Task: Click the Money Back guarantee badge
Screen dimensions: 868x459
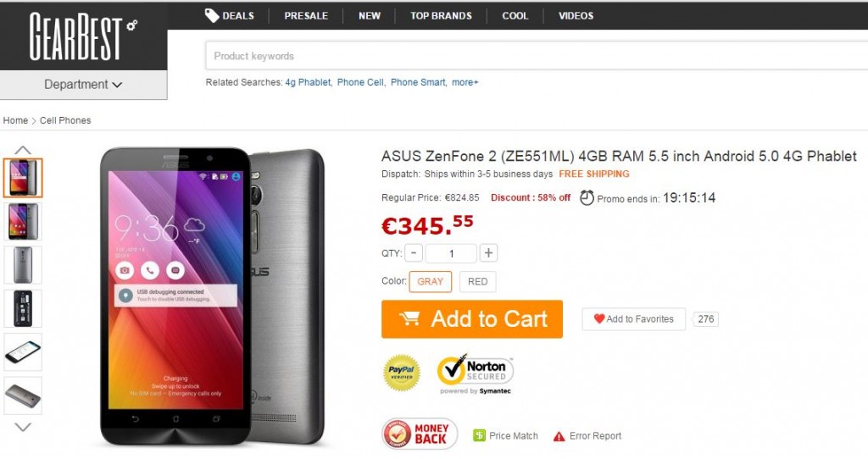Action: [x=420, y=434]
